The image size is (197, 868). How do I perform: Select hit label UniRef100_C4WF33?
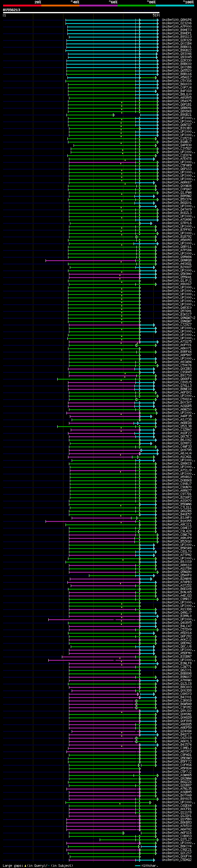177,446
